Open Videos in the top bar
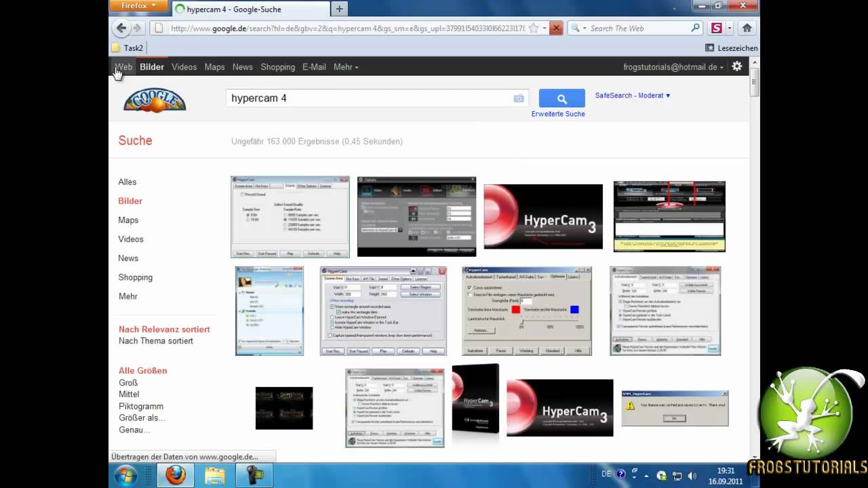This screenshot has width=868, height=488. [x=184, y=67]
